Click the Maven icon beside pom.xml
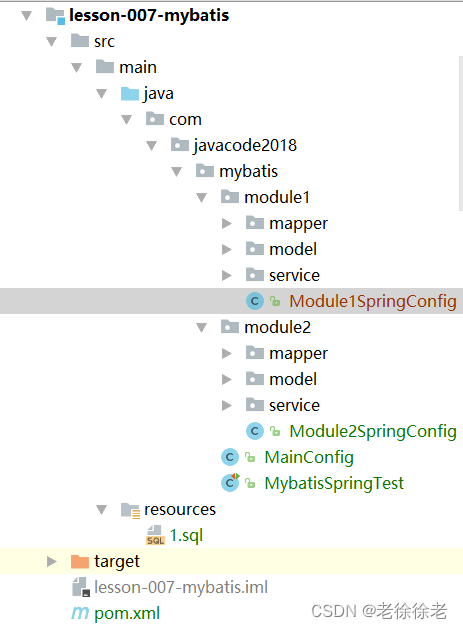 click(x=80, y=613)
